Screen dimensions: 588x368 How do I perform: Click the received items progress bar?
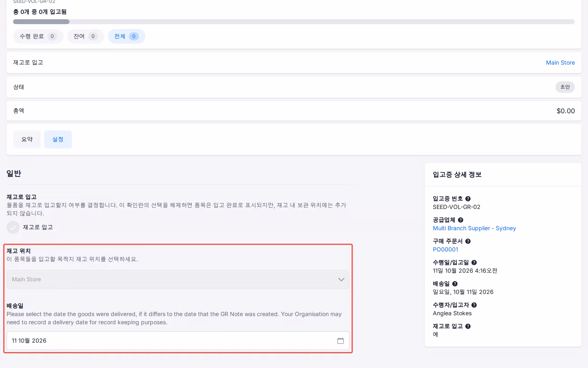294,22
